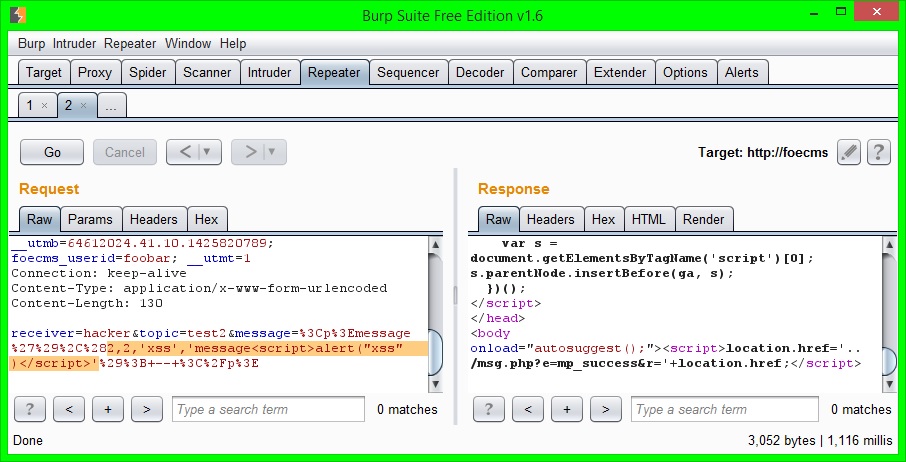Select the Repeater tool tab
Image resolution: width=906 pixels, height=462 pixels.
(x=334, y=73)
